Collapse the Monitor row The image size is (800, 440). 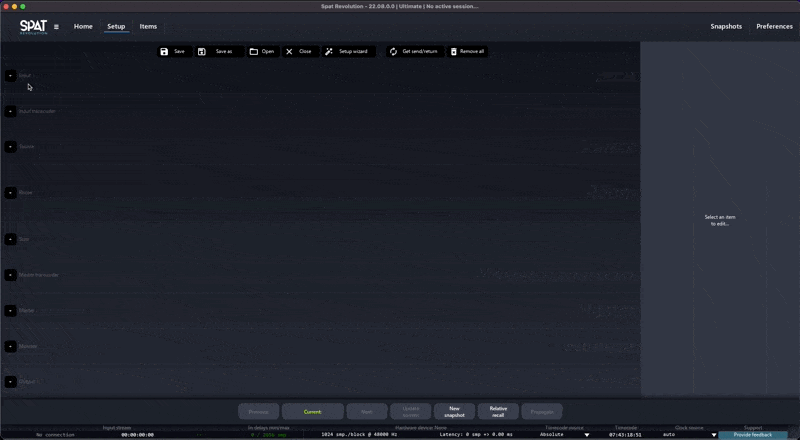point(10,346)
